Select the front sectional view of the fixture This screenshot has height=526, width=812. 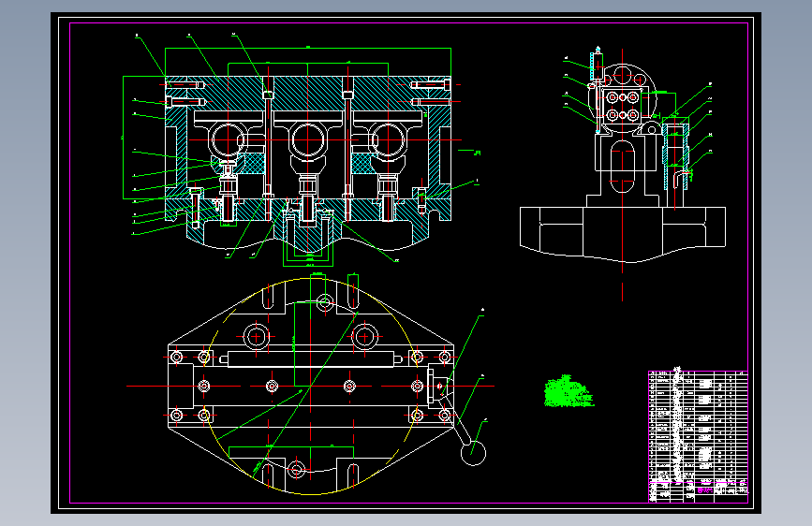tap(308, 150)
